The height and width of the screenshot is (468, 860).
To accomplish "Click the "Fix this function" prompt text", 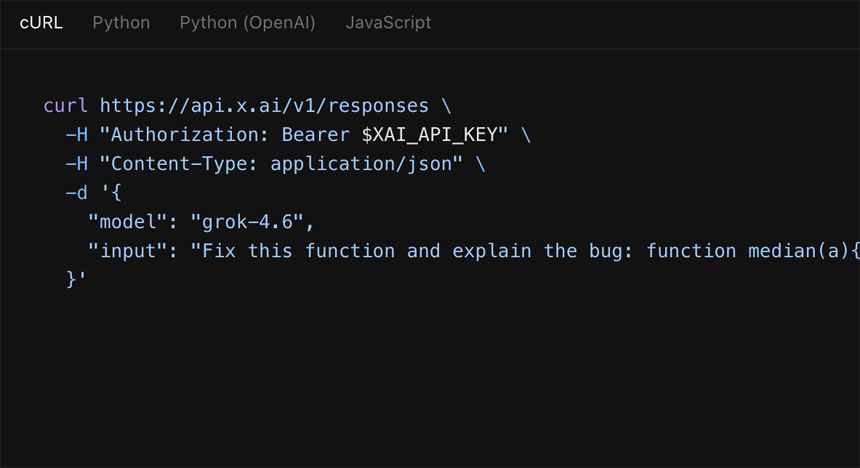I will (x=298, y=251).
